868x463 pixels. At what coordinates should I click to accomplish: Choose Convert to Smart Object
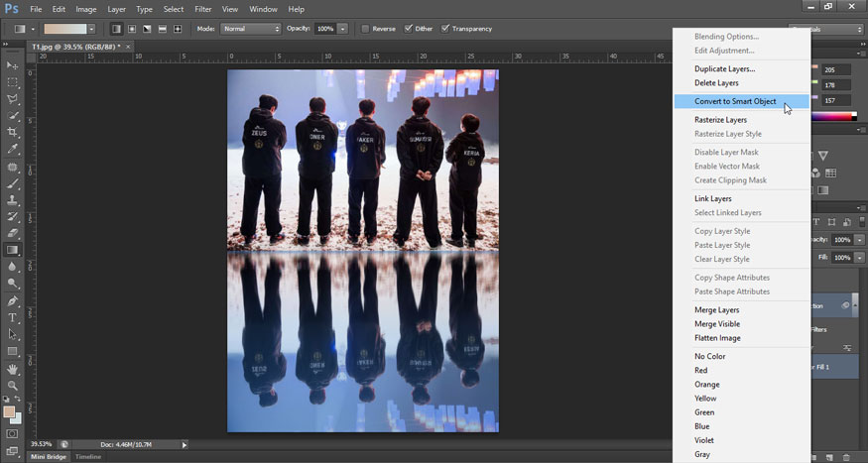(x=735, y=101)
